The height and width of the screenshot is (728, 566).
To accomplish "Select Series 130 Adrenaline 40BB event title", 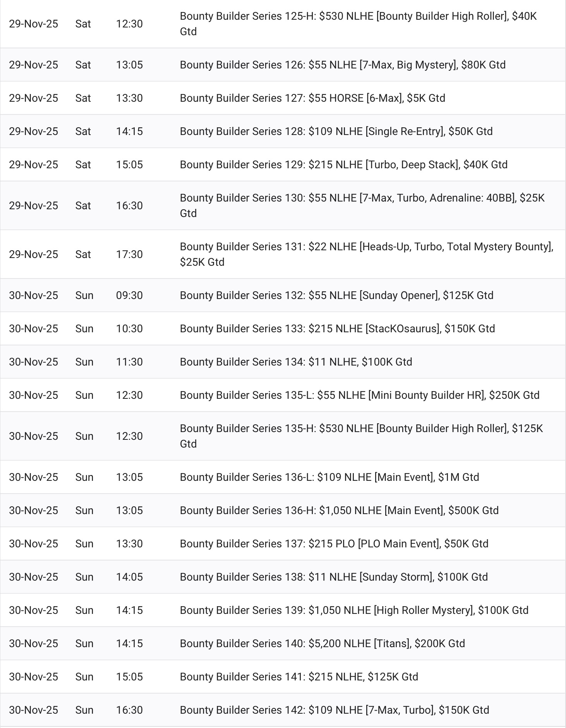I will pos(362,198).
